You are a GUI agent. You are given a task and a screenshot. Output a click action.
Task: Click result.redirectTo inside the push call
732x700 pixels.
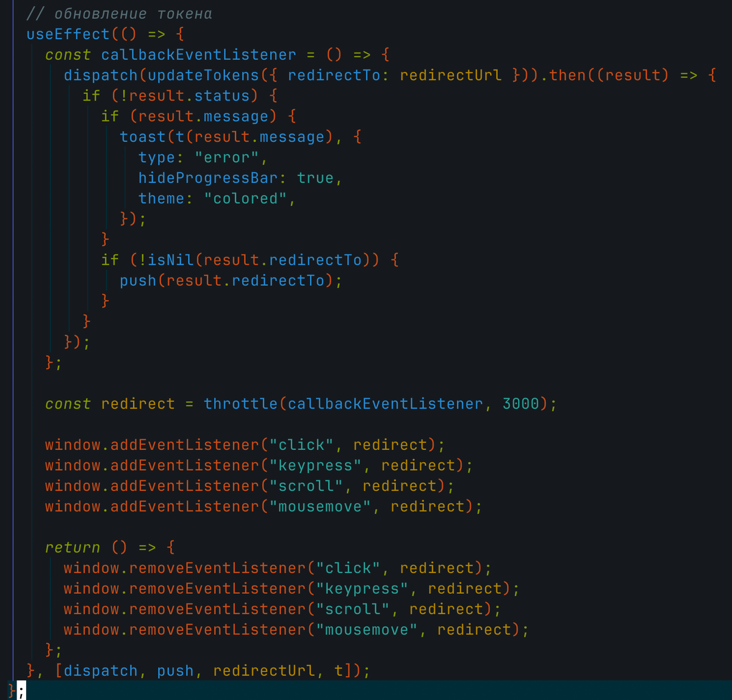pos(246,280)
